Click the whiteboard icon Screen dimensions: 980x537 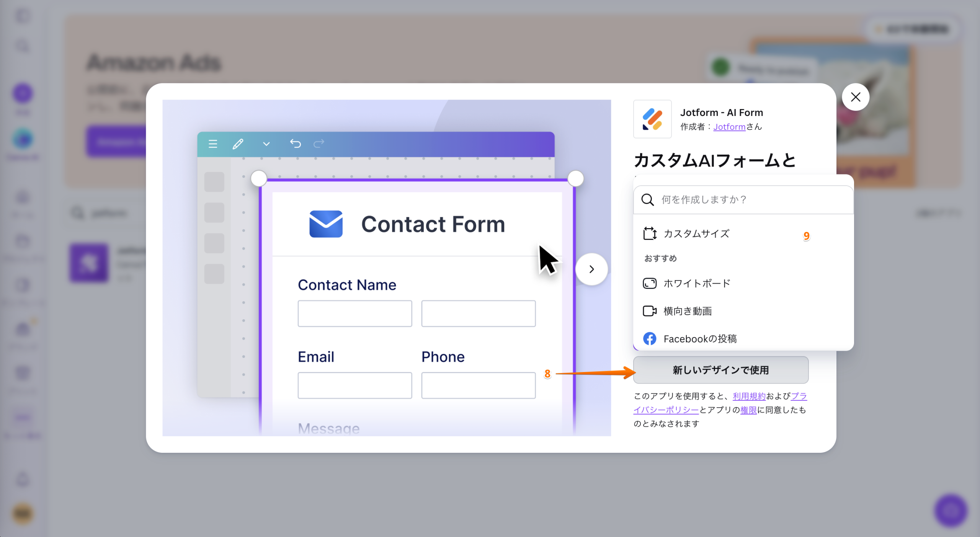point(650,283)
